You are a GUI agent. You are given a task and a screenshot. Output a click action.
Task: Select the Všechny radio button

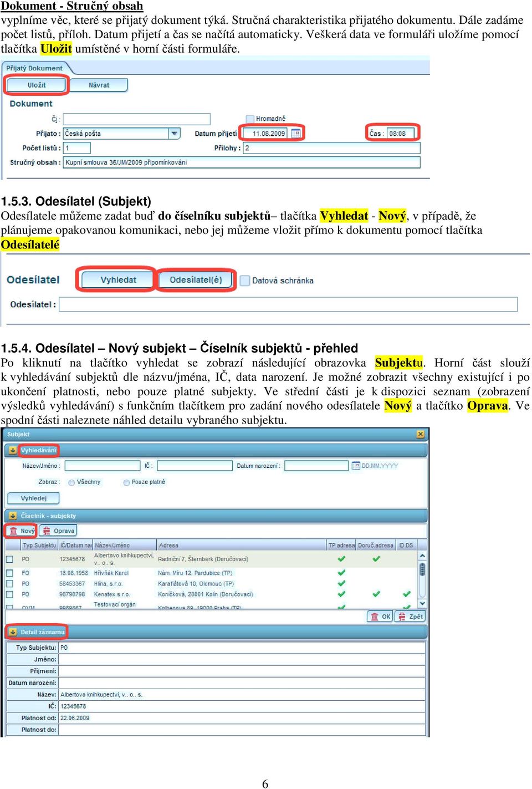tap(71, 482)
